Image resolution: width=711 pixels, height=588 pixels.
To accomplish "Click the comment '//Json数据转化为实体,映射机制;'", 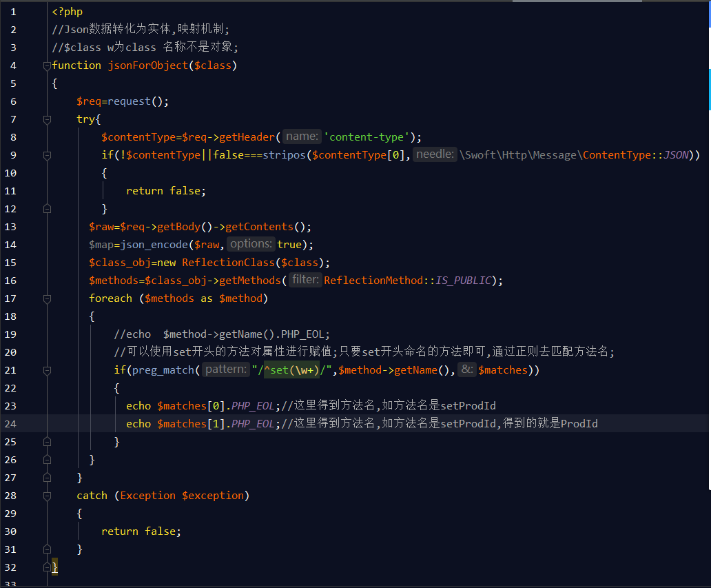I will (x=141, y=30).
